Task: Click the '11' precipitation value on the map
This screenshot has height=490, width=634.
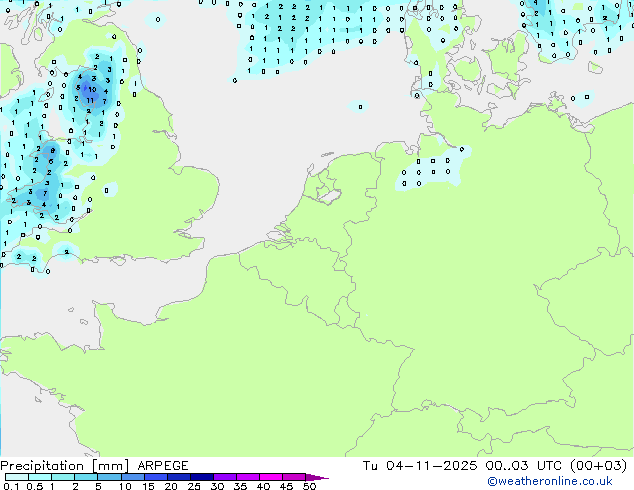Action: tap(90, 101)
